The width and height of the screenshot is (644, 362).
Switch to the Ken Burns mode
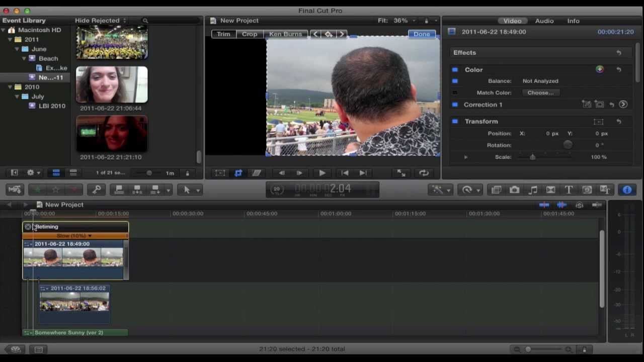tap(285, 34)
